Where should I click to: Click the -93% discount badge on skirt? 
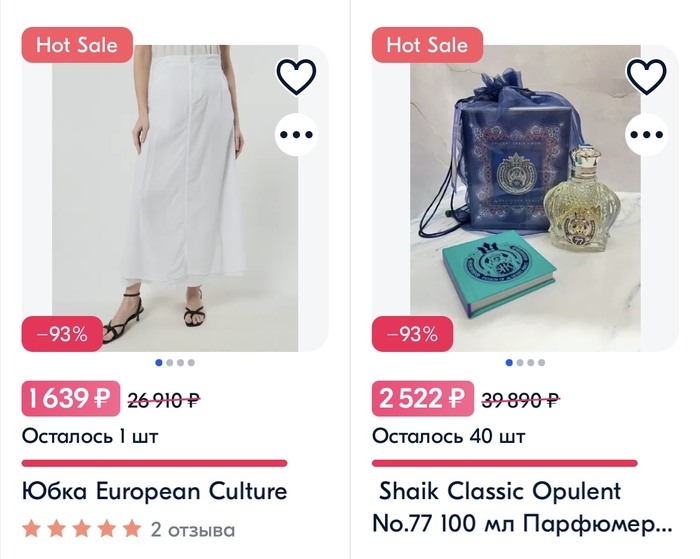coord(62,334)
